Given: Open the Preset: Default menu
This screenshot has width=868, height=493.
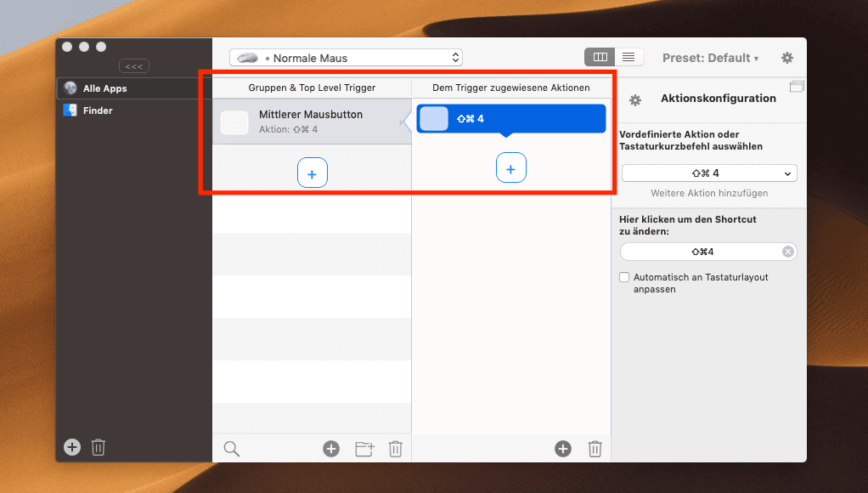Looking at the screenshot, I should (710, 58).
